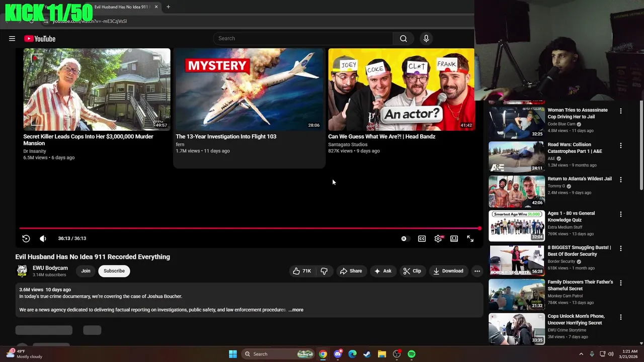Click the Windows taskbar Search box
Screen dimensions: 644x362
278,354
